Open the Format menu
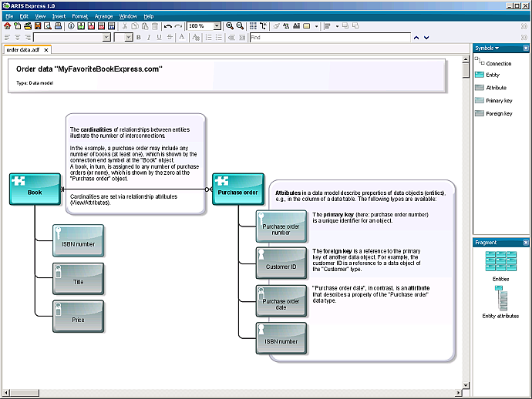The height and width of the screenshot is (399, 532). (79, 16)
